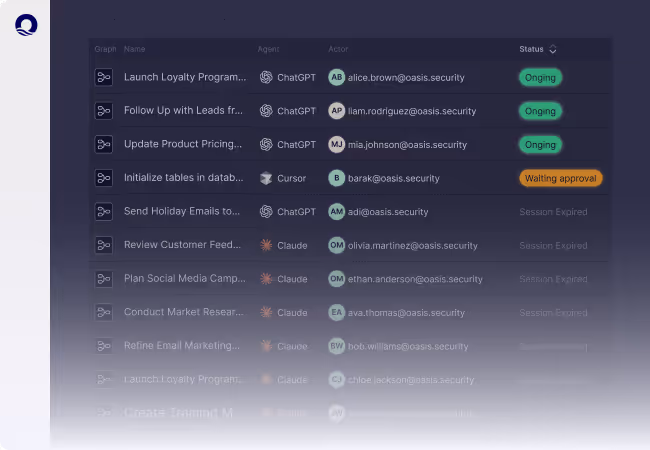650x450 pixels.
Task: Open graph icon for Update Product Pricing row
Action: (104, 144)
